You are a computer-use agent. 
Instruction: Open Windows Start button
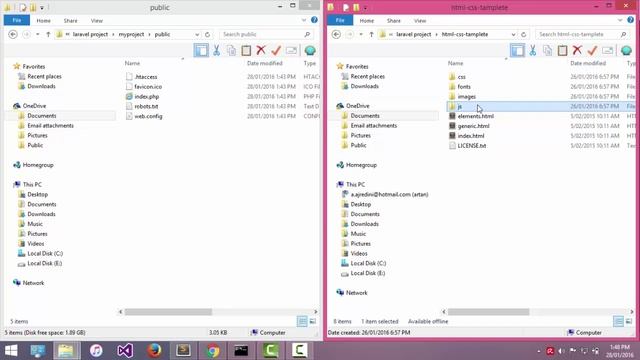click(x=11, y=351)
